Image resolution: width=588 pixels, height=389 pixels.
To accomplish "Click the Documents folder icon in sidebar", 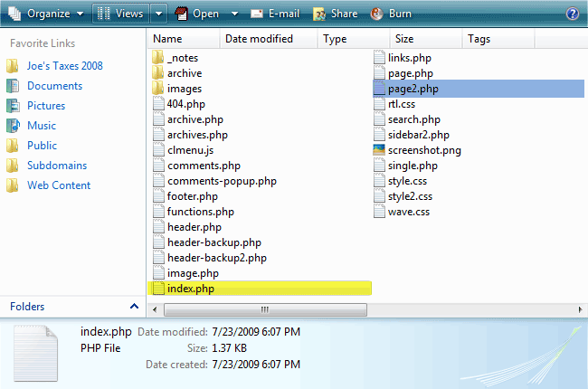I will pyautogui.click(x=13, y=86).
